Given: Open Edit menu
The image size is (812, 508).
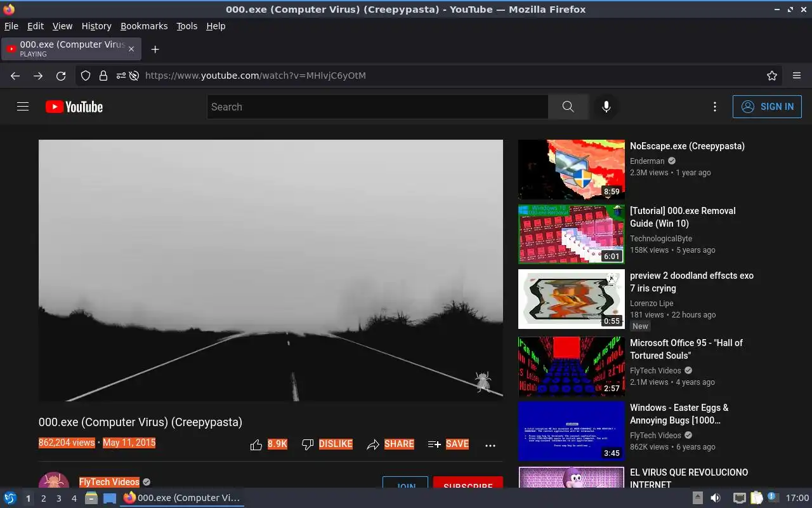Looking at the screenshot, I should click(x=36, y=26).
